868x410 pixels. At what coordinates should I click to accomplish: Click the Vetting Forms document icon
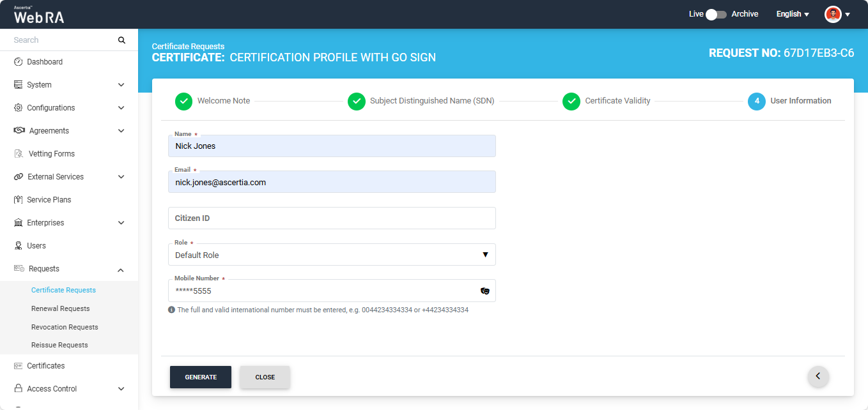[x=18, y=154]
